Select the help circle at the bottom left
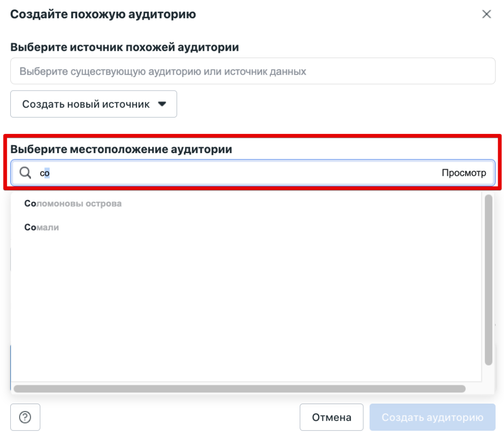This screenshot has height=442, width=504. pos(25,417)
